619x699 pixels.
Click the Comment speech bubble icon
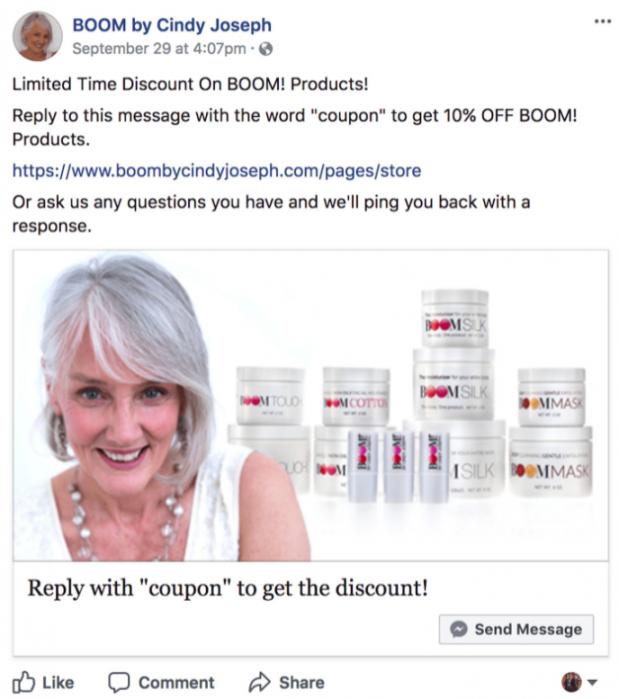click(119, 683)
